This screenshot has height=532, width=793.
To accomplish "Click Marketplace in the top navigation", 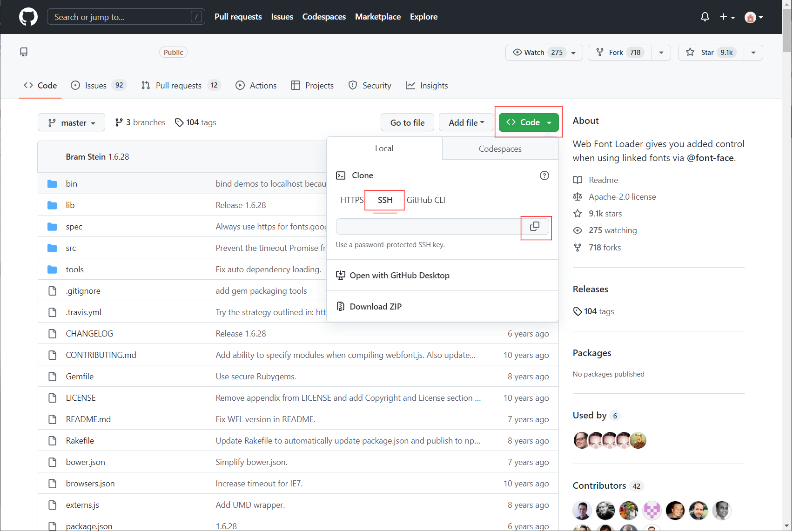I will point(378,17).
